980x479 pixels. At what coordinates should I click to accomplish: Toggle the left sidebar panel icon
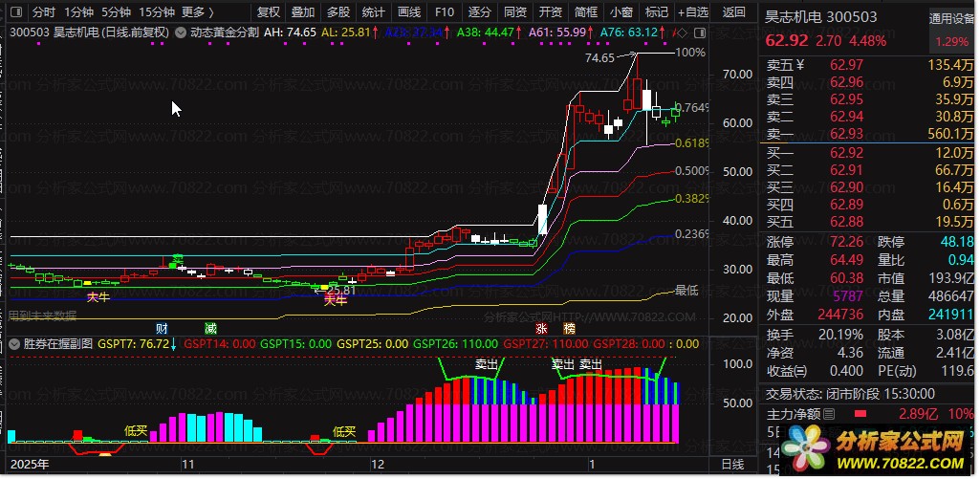point(17,11)
